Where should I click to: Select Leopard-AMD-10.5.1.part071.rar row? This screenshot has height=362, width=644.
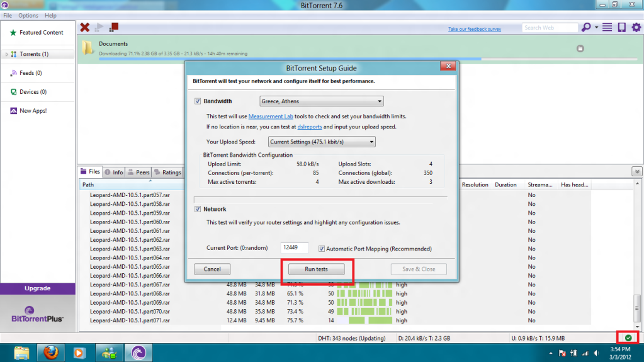(x=130, y=320)
